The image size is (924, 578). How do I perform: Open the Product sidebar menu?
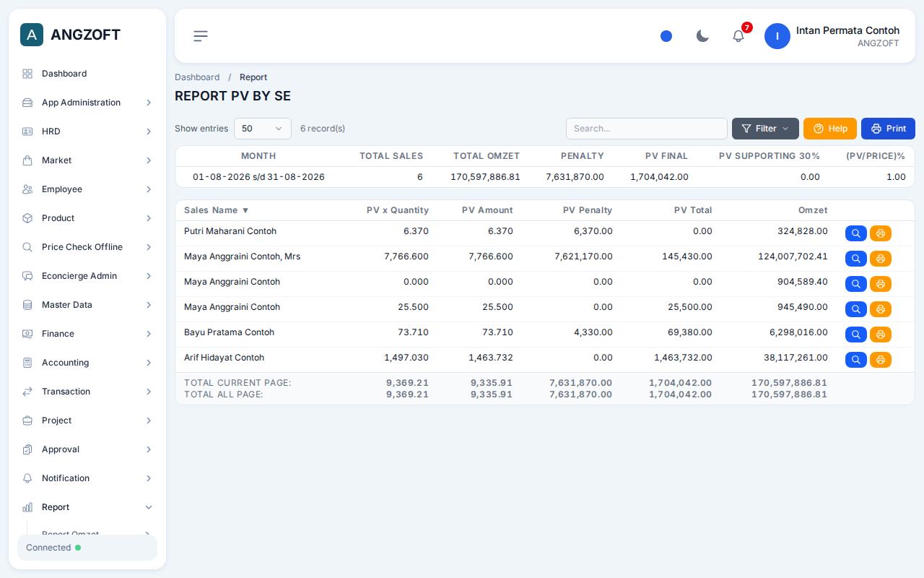87,218
